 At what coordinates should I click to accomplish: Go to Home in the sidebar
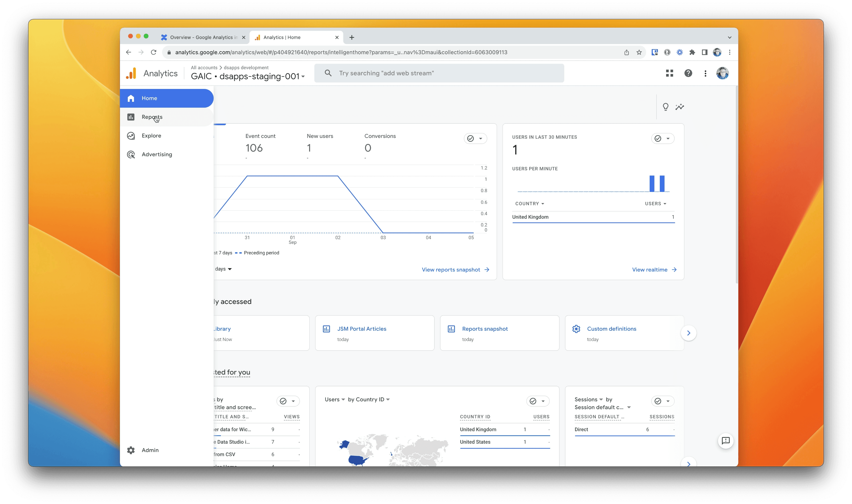click(166, 98)
